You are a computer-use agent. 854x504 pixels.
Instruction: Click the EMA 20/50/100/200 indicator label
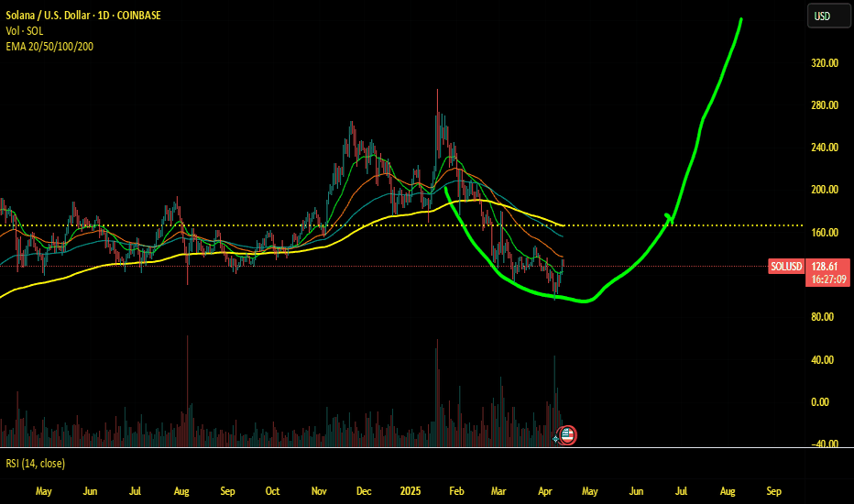click(49, 47)
